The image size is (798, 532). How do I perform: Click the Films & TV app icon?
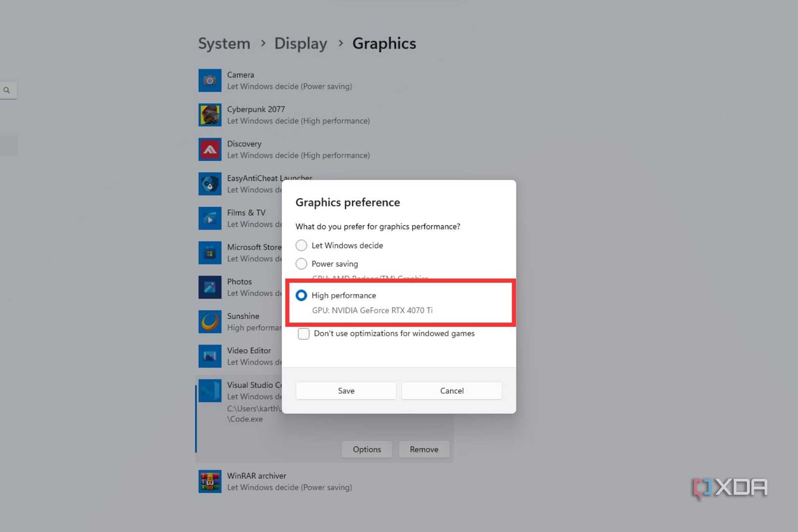[209, 218]
